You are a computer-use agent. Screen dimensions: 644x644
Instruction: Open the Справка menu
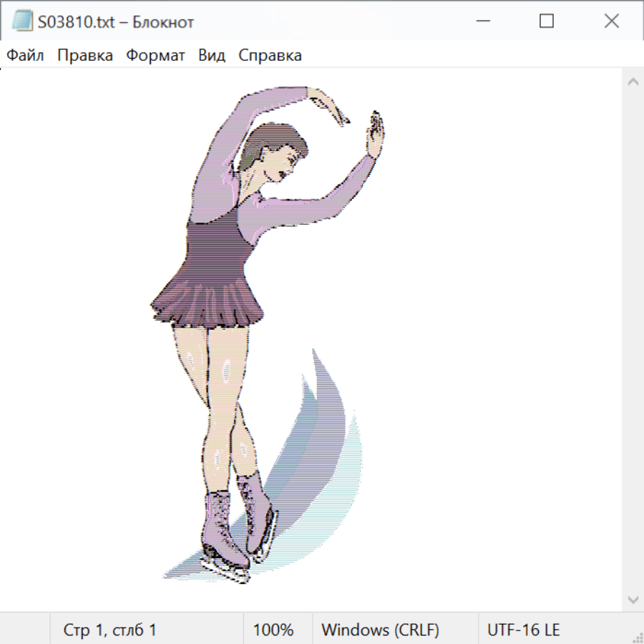click(x=270, y=56)
